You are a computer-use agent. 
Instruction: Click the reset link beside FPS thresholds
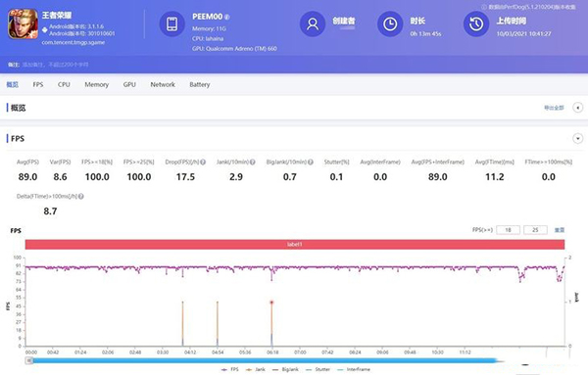(560, 230)
